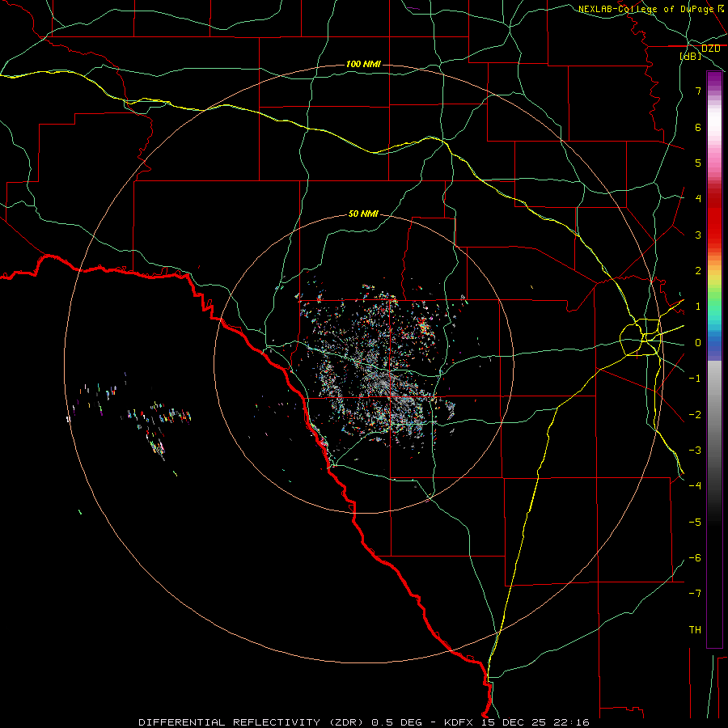The height and width of the screenshot is (728, 728).
Task: Click the "7" tick on the color scale
Action: point(698,91)
